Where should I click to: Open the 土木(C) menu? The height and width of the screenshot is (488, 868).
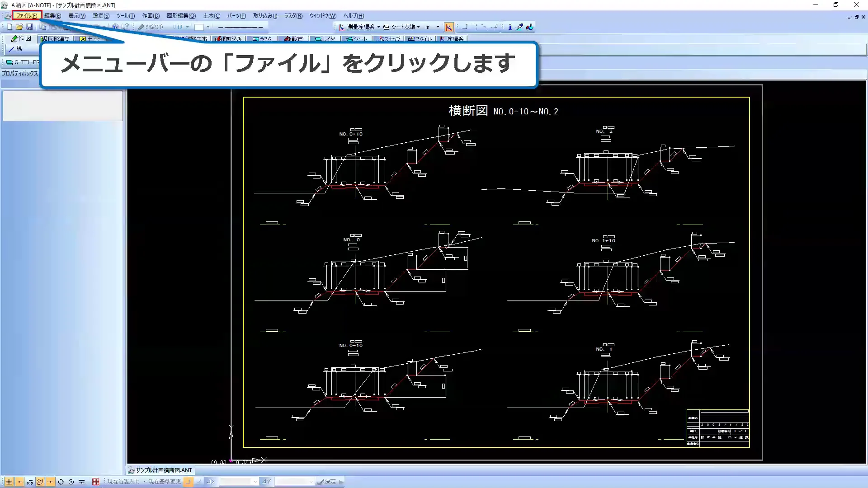211,15
